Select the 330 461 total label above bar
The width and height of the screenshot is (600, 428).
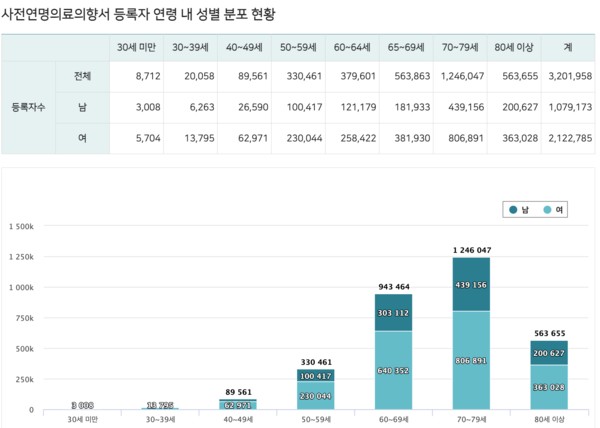coord(316,362)
